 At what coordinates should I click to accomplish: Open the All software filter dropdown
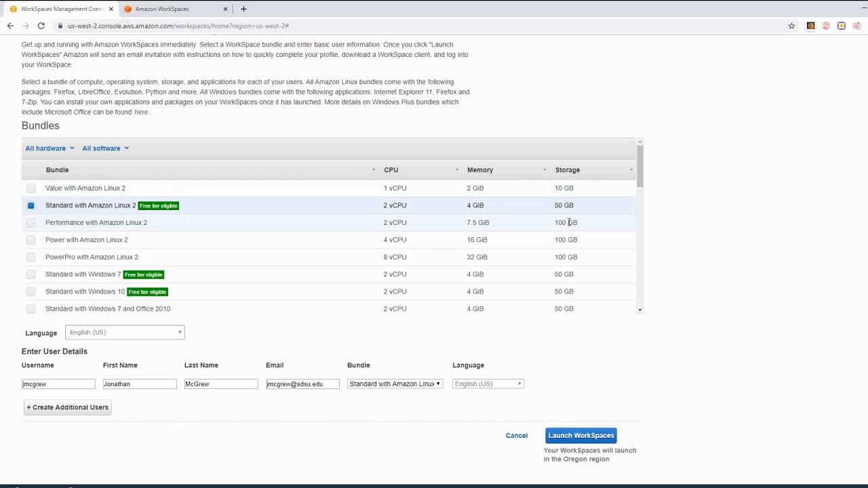105,148
